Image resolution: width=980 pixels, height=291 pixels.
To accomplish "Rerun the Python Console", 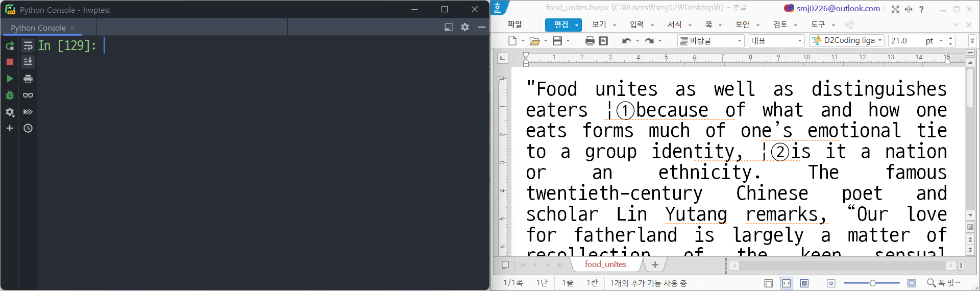I will pos(10,46).
